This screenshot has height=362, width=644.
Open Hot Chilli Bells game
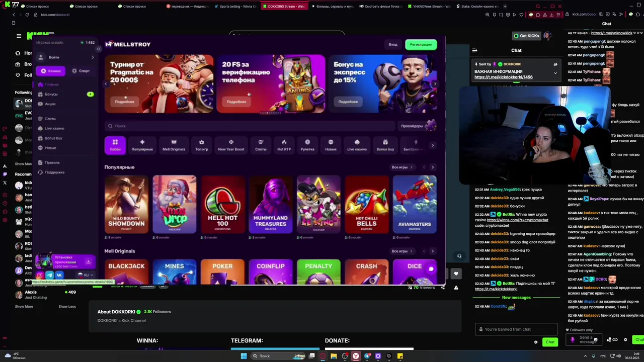click(366, 204)
